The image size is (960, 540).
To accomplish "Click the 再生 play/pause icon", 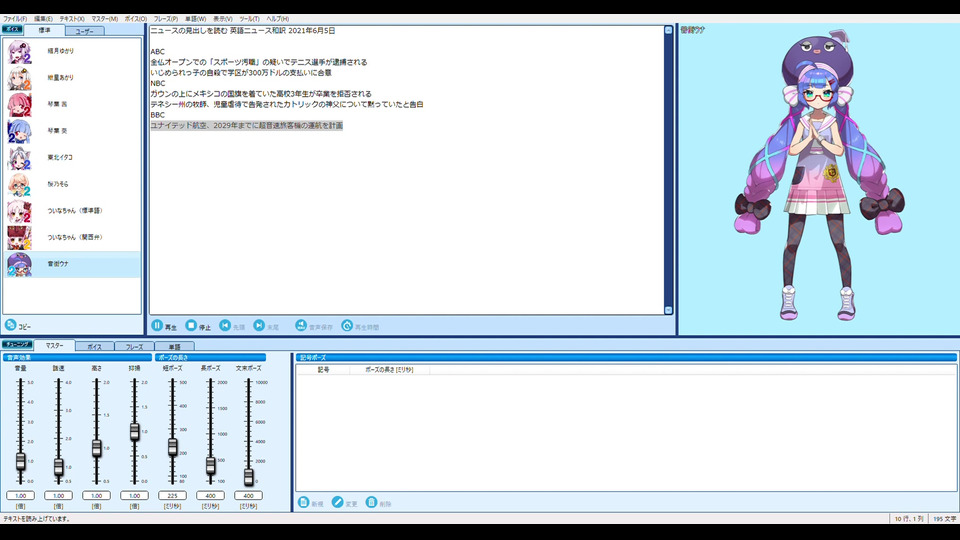I will [x=157, y=326].
